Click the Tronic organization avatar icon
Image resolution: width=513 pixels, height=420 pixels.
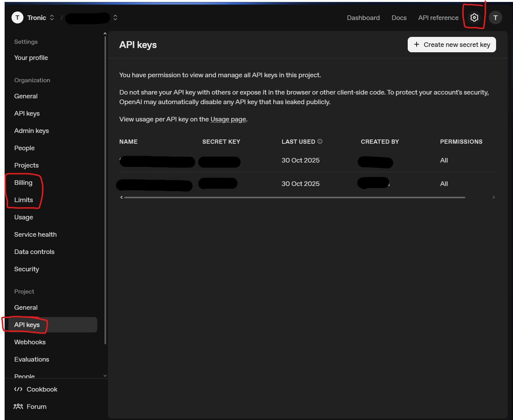point(17,18)
